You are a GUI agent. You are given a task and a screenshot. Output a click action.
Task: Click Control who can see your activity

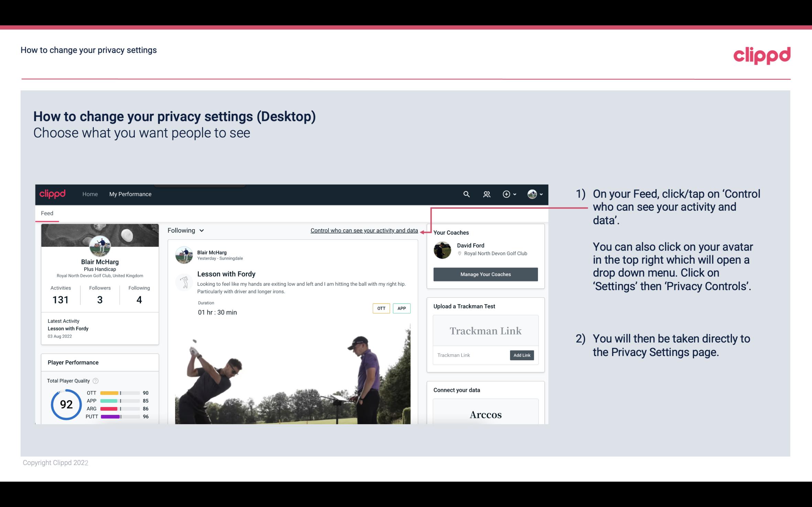[x=364, y=230]
